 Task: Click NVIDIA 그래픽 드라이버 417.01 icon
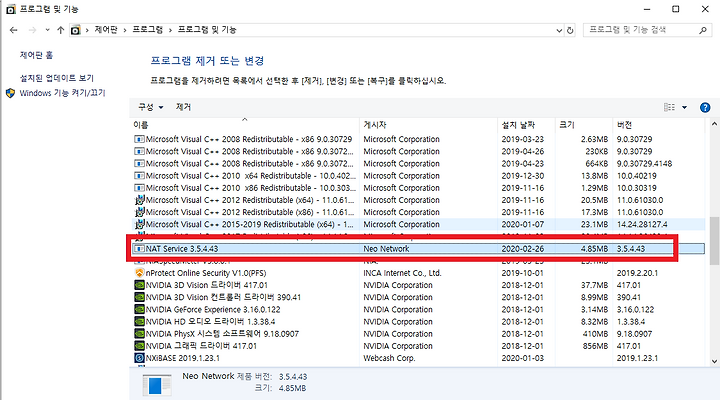139,346
